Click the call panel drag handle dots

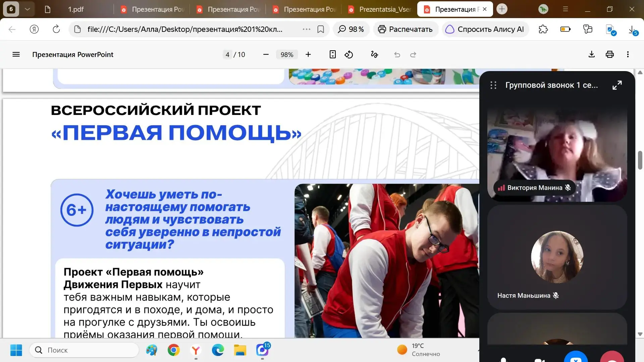click(x=493, y=85)
